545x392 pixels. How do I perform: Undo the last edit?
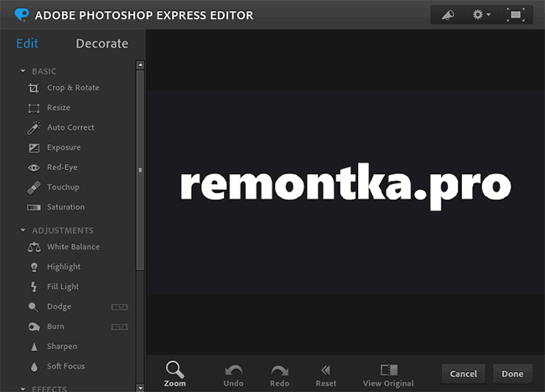233,375
